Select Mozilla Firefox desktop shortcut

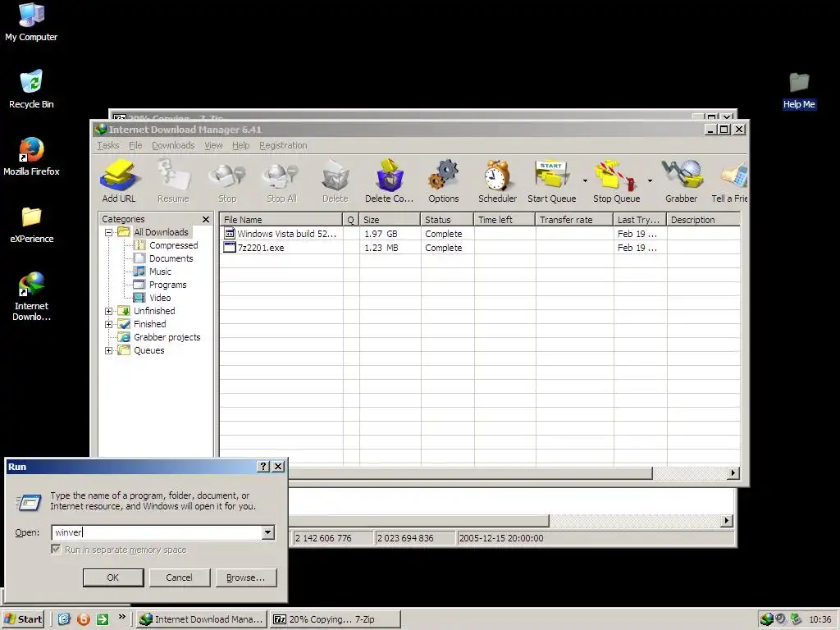(x=31, y=157)
